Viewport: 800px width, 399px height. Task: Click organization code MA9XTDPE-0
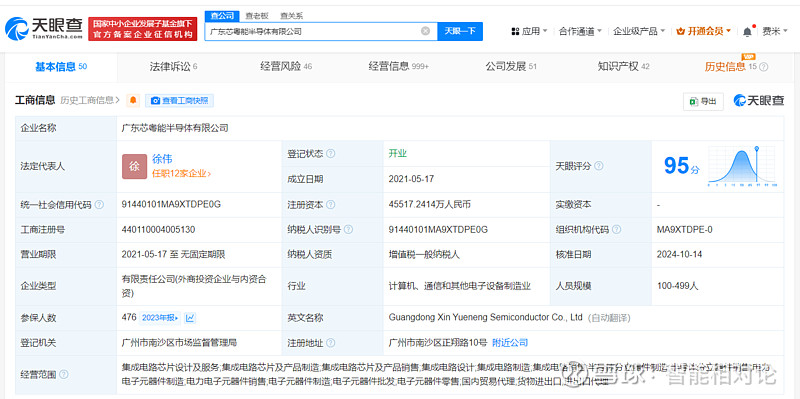click(685, 230)
